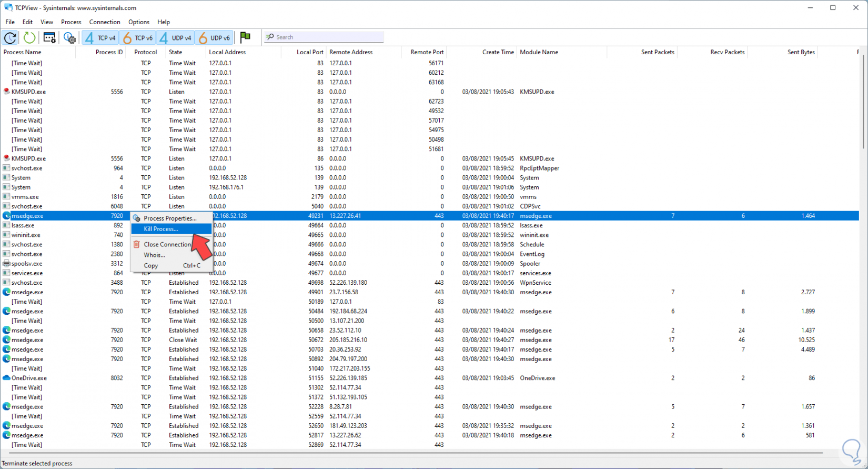
Task: Click the green auto-refresh toolbar icon
Action: pyautogui.click(x=29, y=37)
